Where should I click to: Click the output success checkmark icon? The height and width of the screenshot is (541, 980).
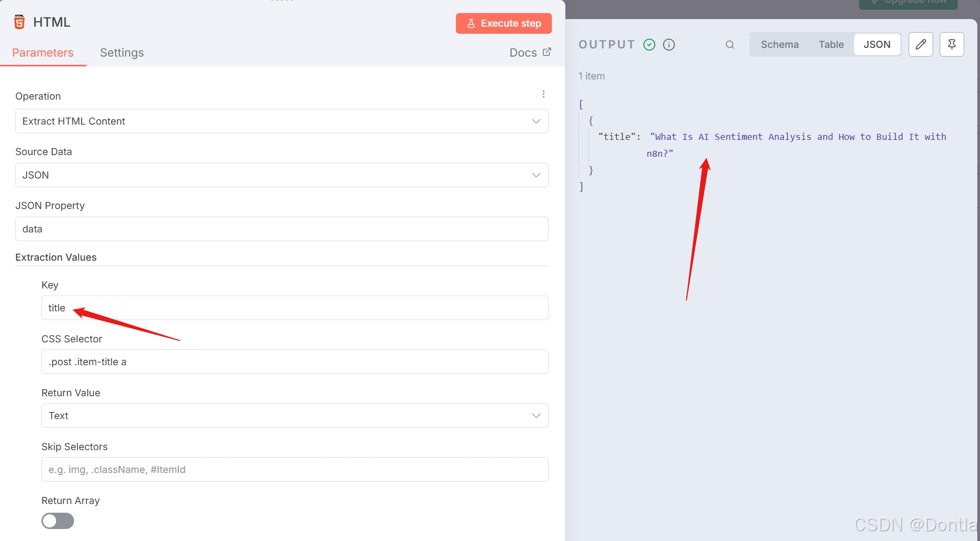click(x=649, y=45)
